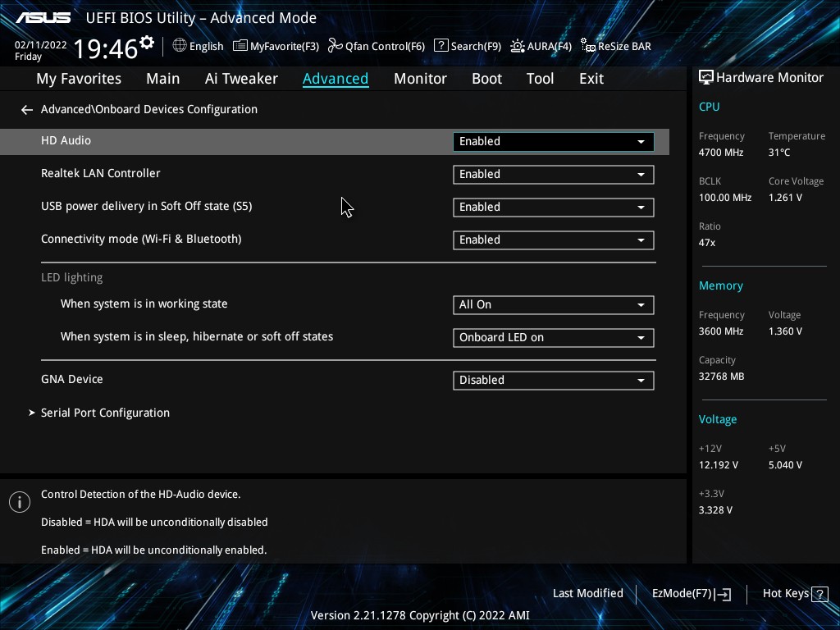Open the Hot Keys help icon
This screenshot has height=630, width=840.
(x=818, y=594)
